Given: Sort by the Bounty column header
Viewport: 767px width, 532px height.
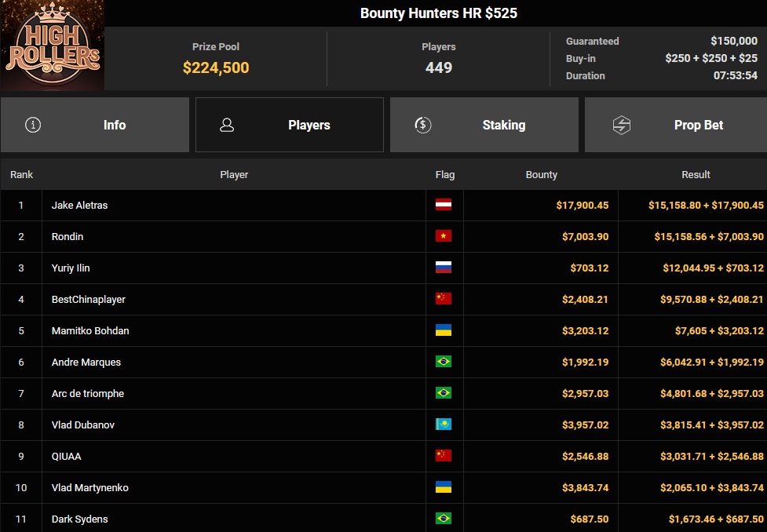Looking at the screenshot, I should pos(541,174).
